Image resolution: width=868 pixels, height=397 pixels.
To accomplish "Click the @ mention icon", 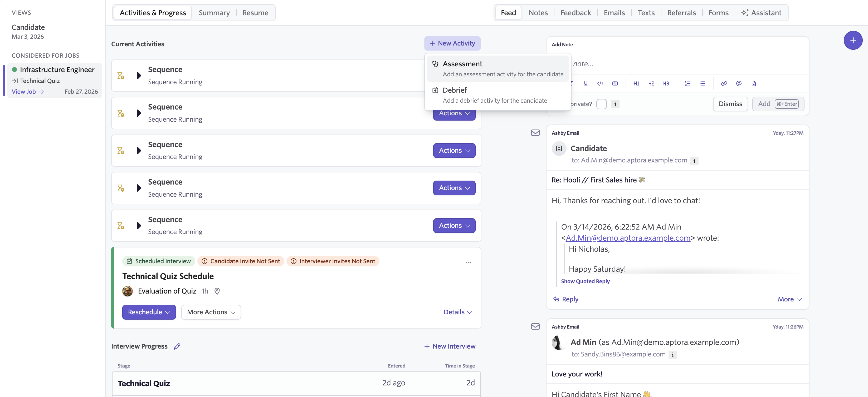I will (739, 83).
